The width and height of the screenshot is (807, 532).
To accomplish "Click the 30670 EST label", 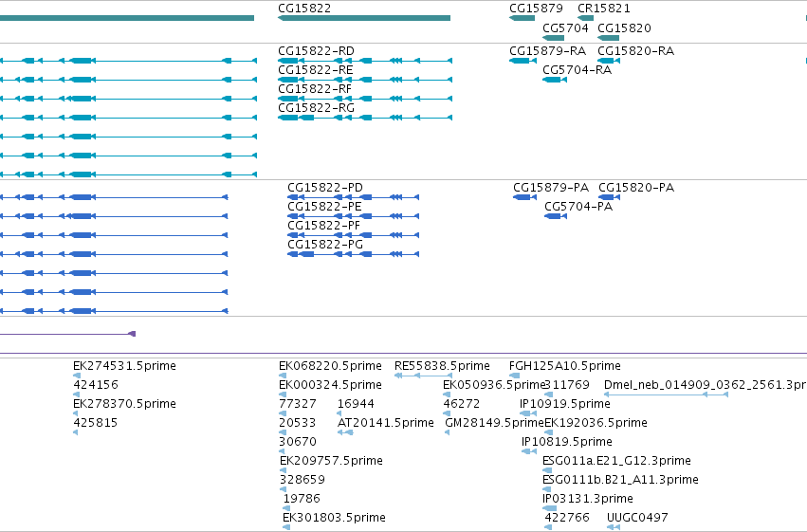I will [298, 442].
